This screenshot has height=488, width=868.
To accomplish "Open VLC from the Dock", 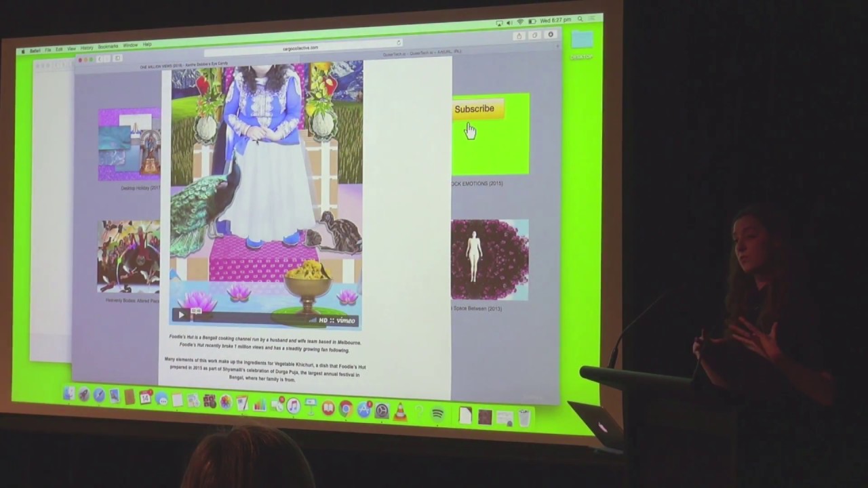I will [x=401, y=411].
